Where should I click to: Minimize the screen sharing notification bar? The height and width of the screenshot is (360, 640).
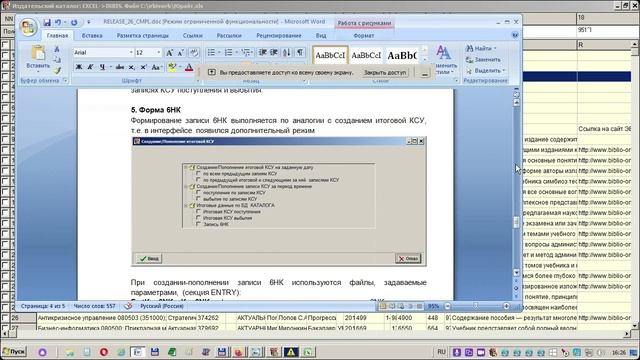pos(424,73)
